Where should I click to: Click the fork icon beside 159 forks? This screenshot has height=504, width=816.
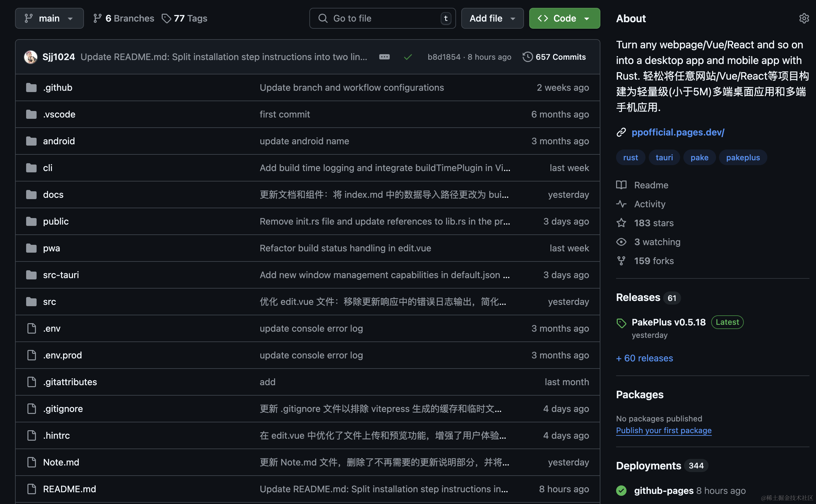coord(621,261)
